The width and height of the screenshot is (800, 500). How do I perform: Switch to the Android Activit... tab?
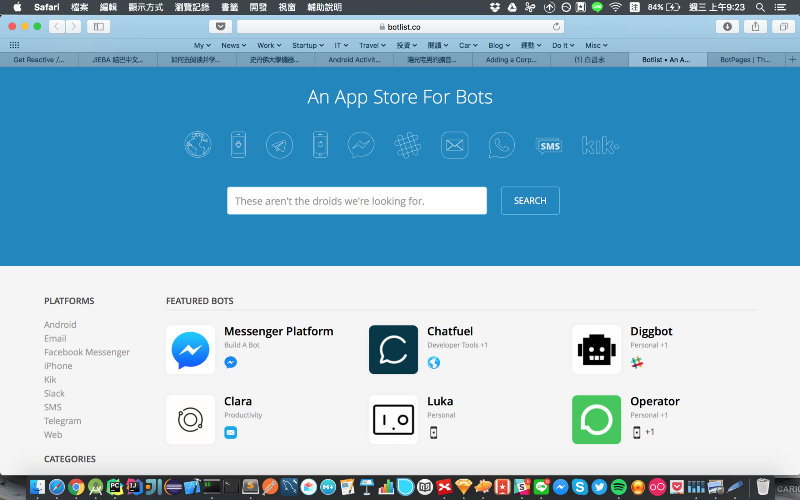click(354, 60)
